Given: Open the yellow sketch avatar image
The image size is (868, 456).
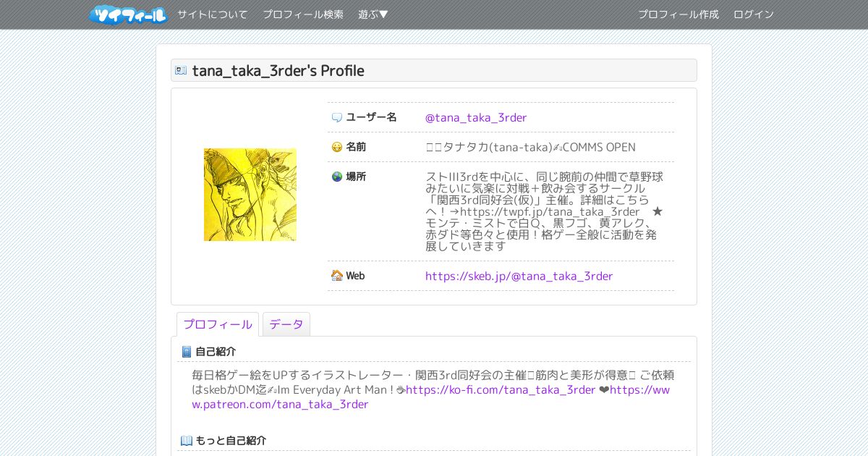Looking at the screenshot, I should coord(250,195).
